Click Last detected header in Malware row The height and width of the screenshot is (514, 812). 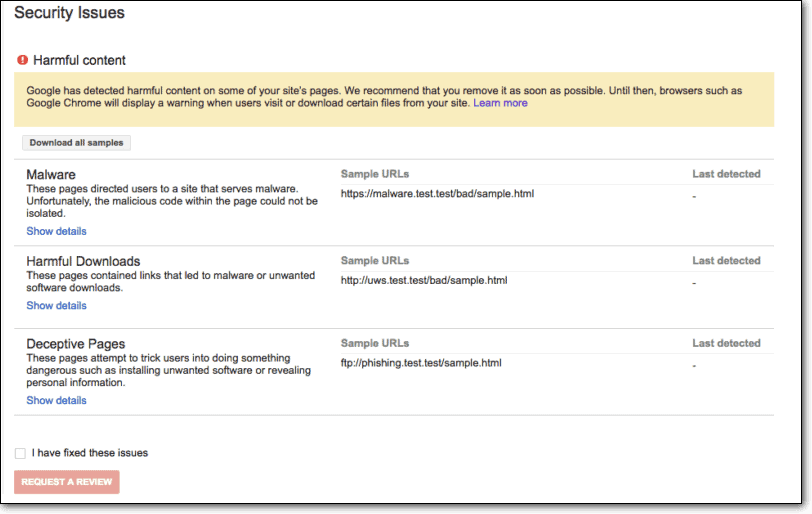point(726,174)
